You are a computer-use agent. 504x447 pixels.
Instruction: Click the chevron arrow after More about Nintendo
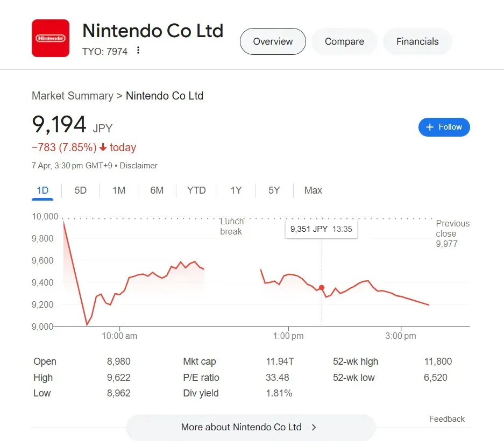[x=314, y=428]
